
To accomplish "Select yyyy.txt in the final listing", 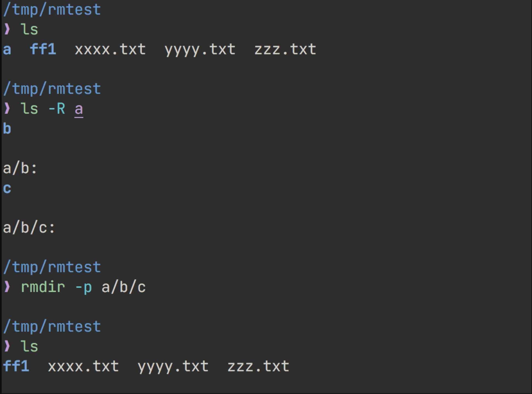I will (173, 367).
